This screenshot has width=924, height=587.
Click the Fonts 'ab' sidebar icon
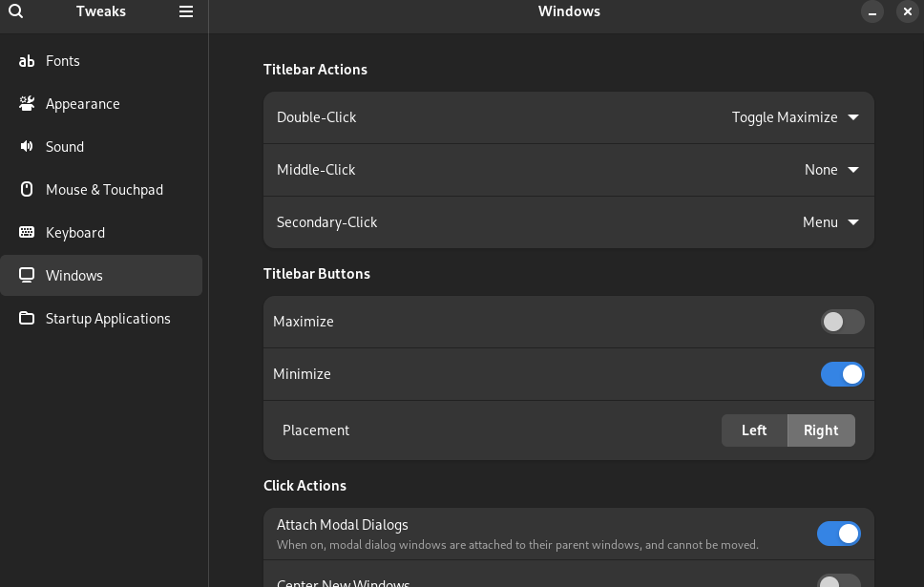pyautogui.click(x=27, y=61)
